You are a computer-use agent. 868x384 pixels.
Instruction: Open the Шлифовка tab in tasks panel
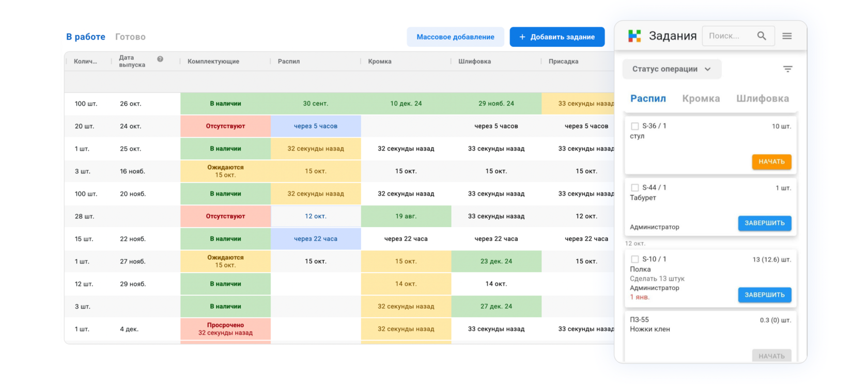coord(763,98)
